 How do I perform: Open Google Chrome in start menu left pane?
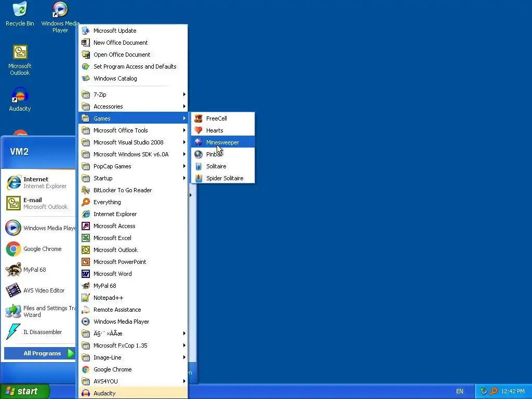(39, 249)
